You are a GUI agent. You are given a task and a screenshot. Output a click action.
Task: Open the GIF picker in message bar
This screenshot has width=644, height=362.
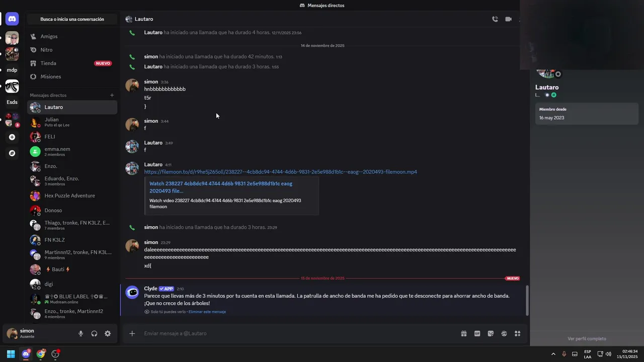coord(477,333)
